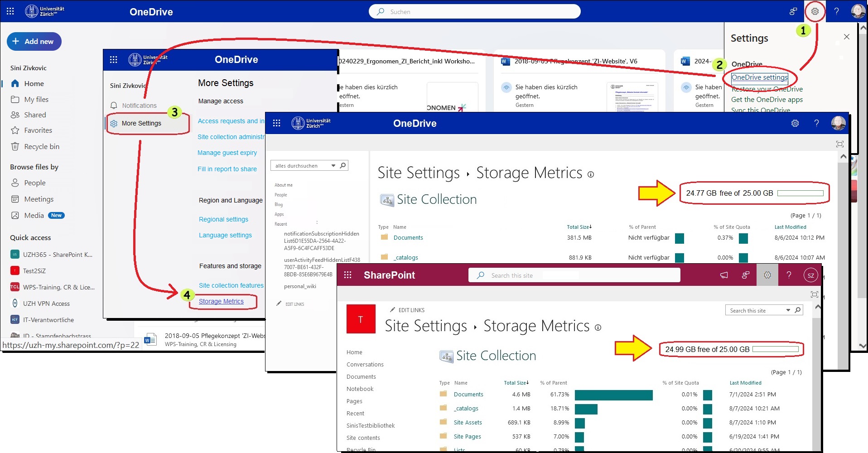Open Get the OneDrive apps link
The image size is (868, 453).
click(767, 100)
